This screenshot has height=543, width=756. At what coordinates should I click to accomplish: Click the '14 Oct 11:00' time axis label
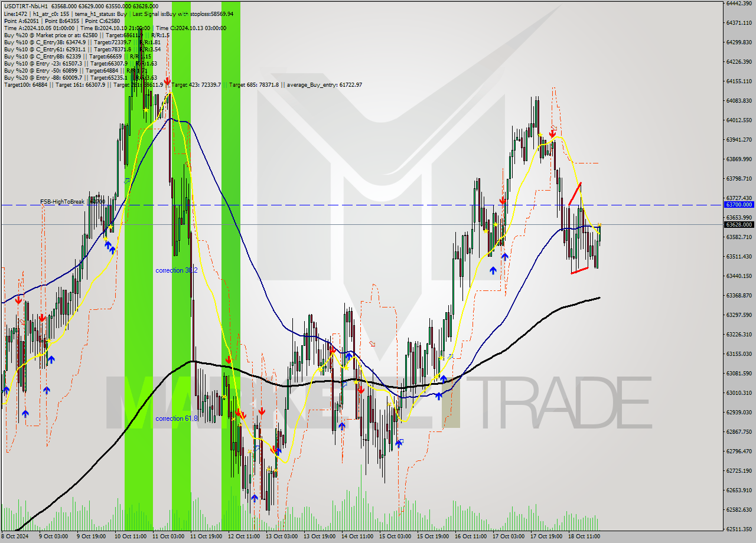coord(357,537)
